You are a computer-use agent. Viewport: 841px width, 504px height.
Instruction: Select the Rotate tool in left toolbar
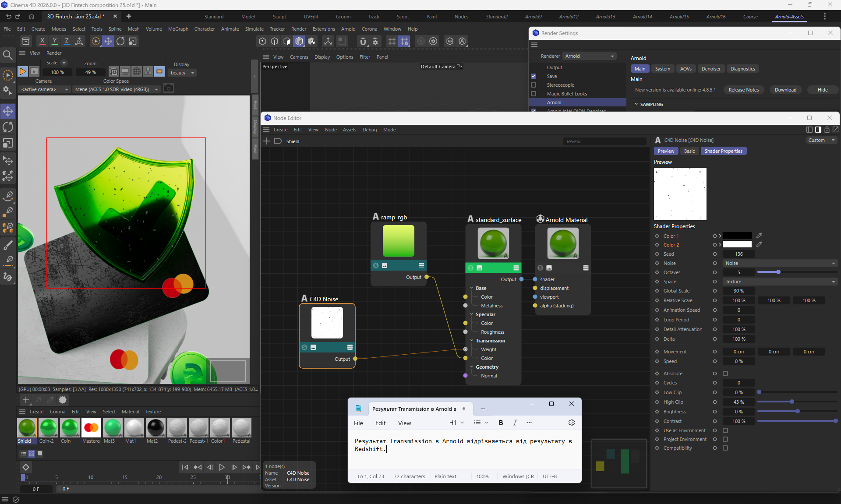[8, 127]
